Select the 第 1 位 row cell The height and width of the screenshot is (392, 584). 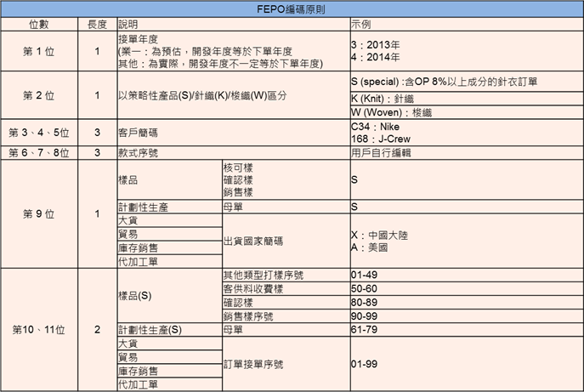pyautogui.click(x=38, y=52)
